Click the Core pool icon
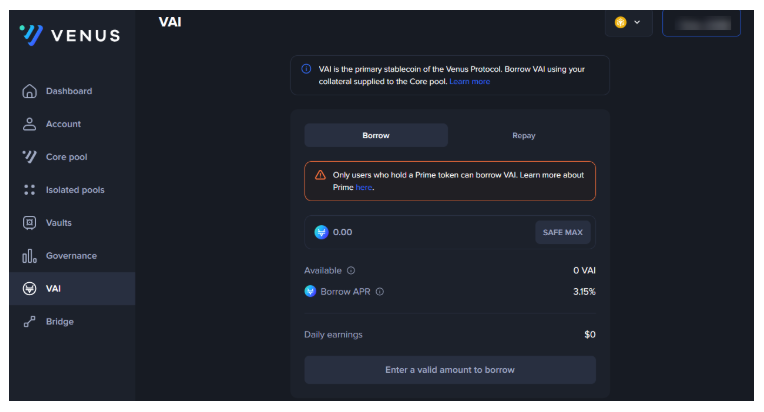 [29, 157]
